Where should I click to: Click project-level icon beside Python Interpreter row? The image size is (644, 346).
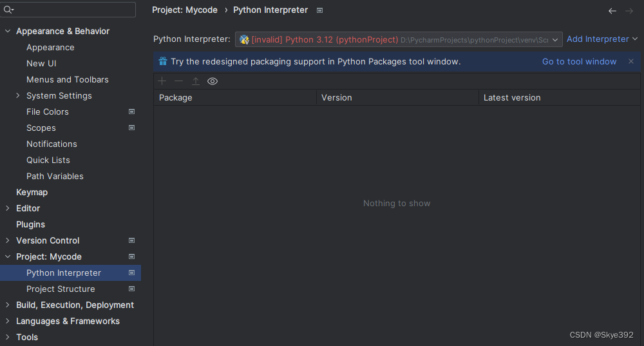pos(132,273)
